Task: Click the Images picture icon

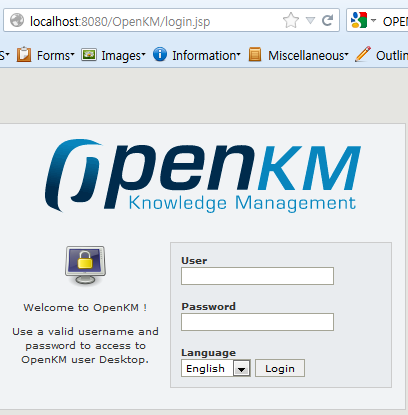Action: pyautogui.click(x=89, y=55)
